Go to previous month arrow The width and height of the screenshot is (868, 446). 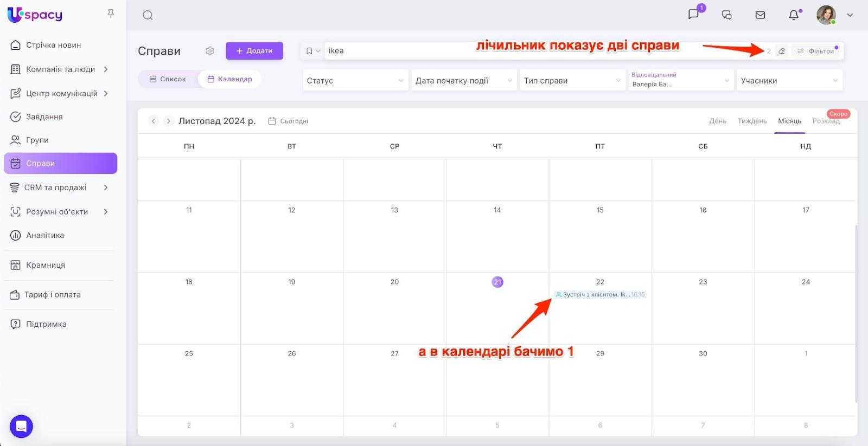[154, 121]
